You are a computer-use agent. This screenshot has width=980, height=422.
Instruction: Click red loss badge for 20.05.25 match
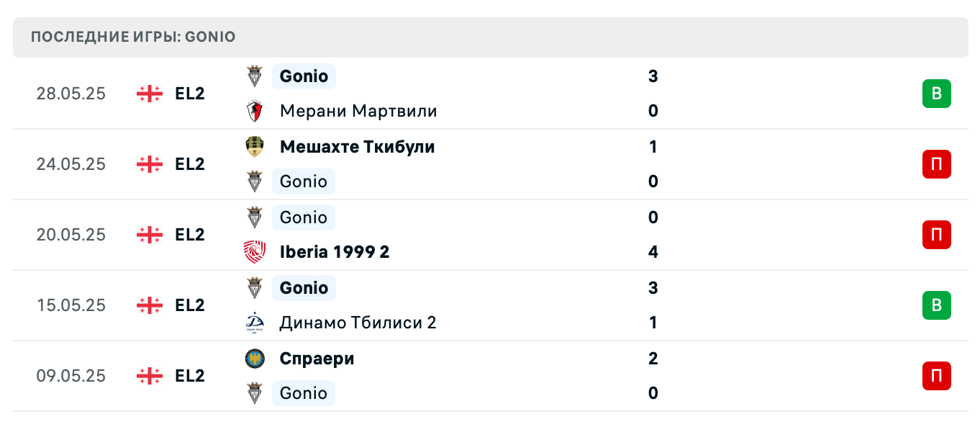tap(936, 235)
